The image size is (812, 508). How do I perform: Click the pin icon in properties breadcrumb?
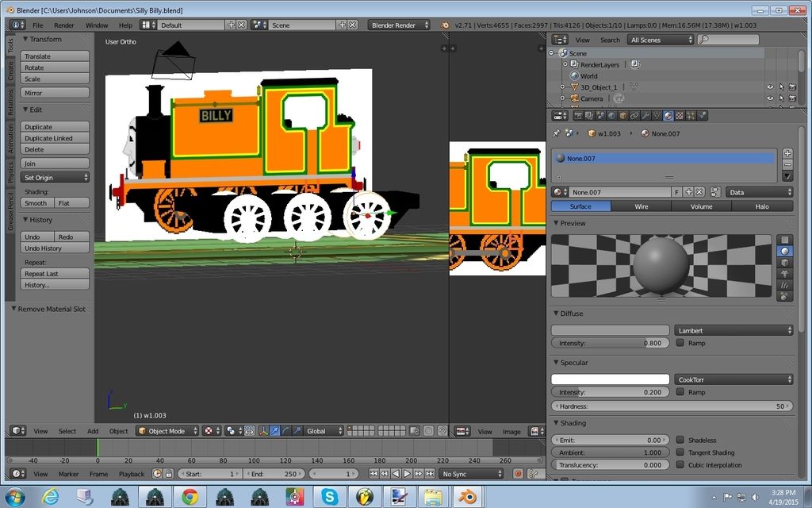(x=556, y=133)
